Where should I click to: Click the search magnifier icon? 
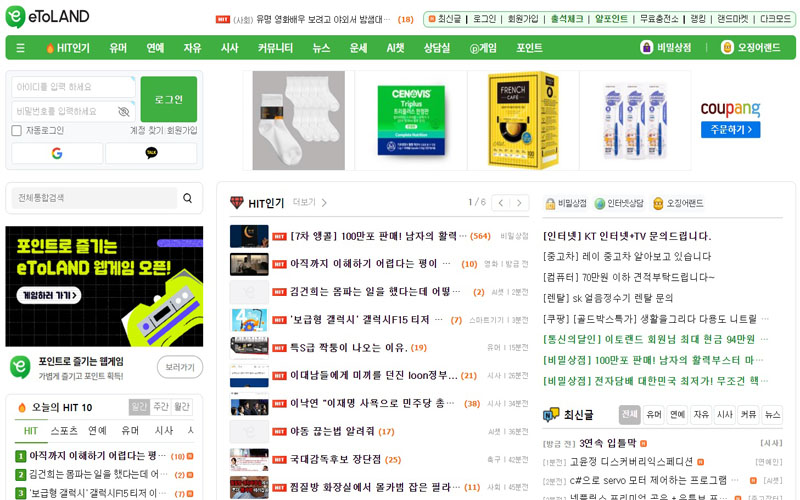188,198
